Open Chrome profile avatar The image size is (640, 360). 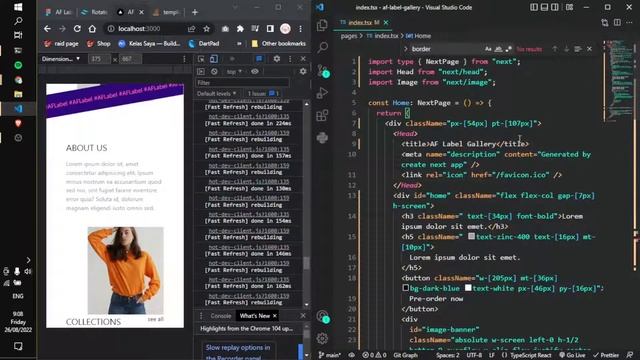pyautogui.click(x=285, y=29)
